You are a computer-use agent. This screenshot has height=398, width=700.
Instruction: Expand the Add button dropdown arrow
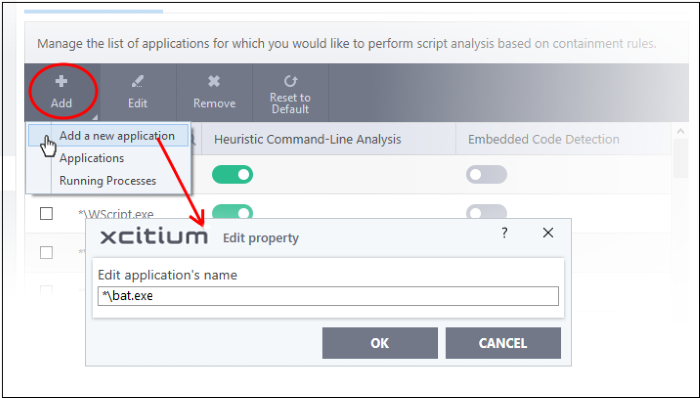pos(95,118)
